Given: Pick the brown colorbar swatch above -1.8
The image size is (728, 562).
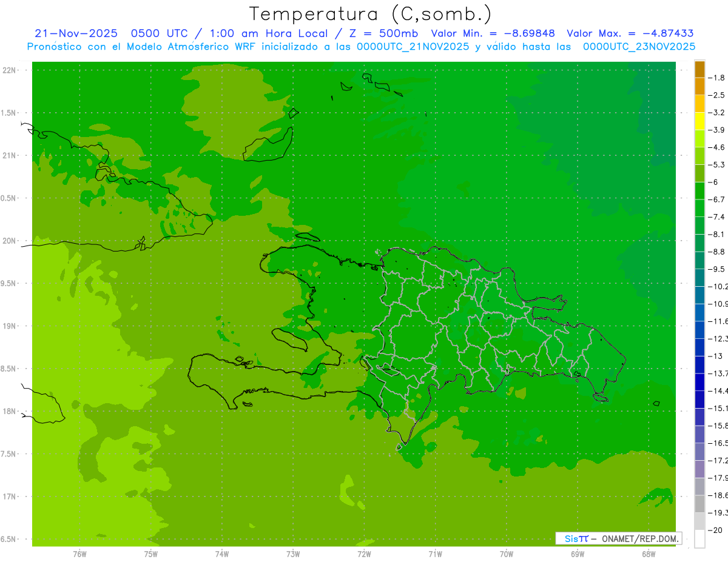Looking at the screenshot, I should (x=699, y=69).
